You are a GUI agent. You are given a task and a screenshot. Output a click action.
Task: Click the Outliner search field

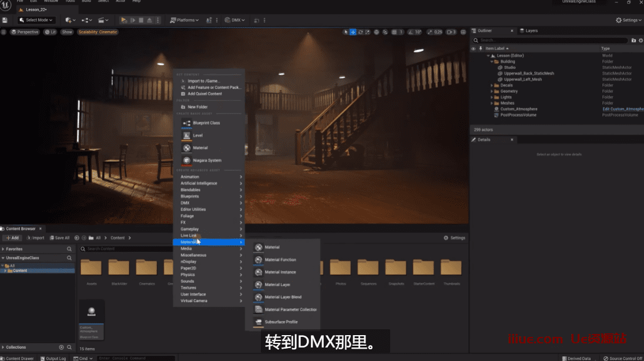pos(552,41)
